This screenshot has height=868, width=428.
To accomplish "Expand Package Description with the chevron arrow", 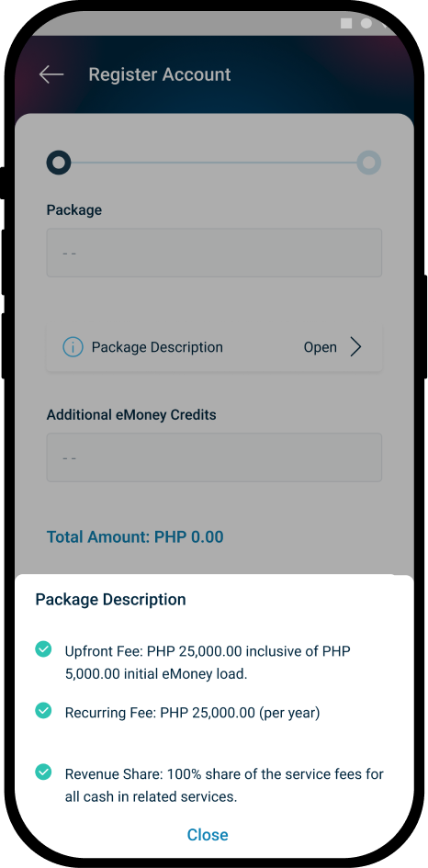I will tap(355, 347).
